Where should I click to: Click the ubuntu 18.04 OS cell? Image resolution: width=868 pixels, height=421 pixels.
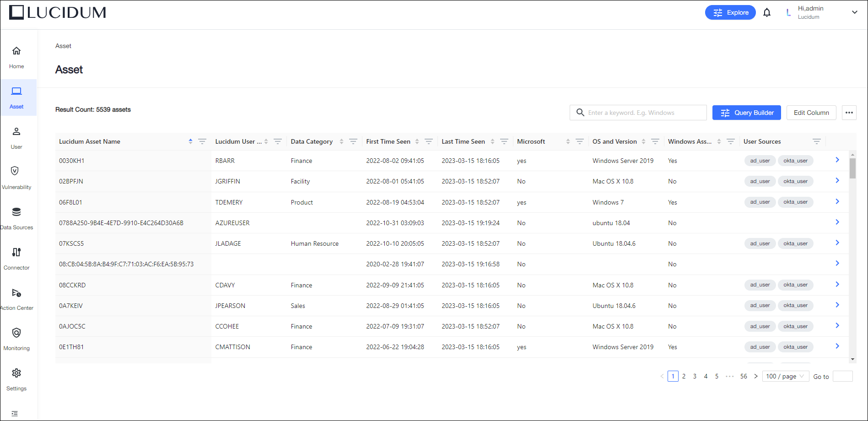pyautogui.click(x=611, y=223)
